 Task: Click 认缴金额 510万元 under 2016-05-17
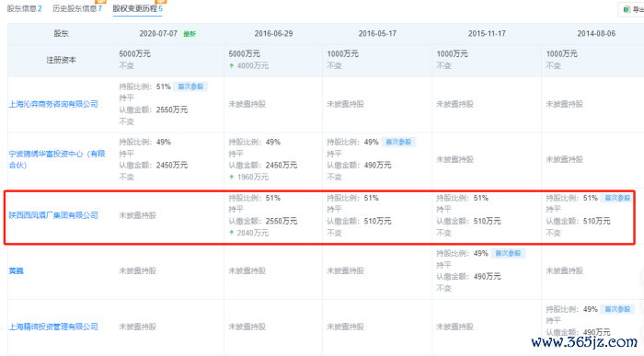(359, 221)
